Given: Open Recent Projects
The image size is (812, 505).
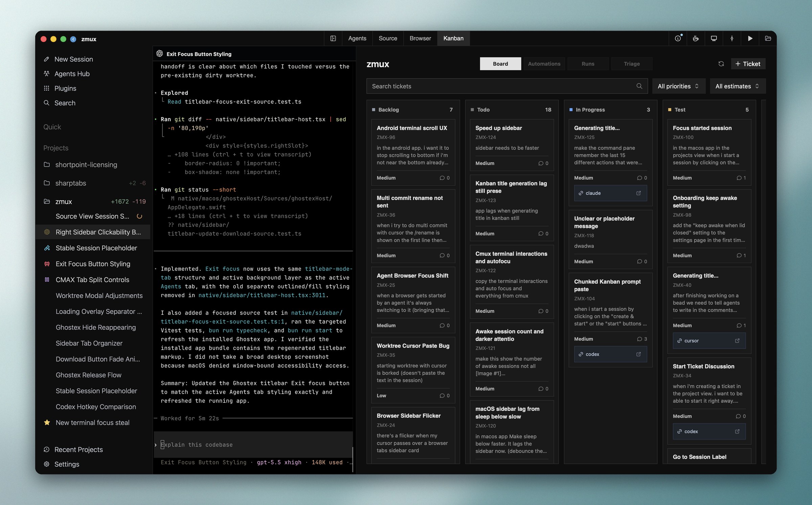Looking at the screenshot, I should pyautogui.click(x=78, y=450).
